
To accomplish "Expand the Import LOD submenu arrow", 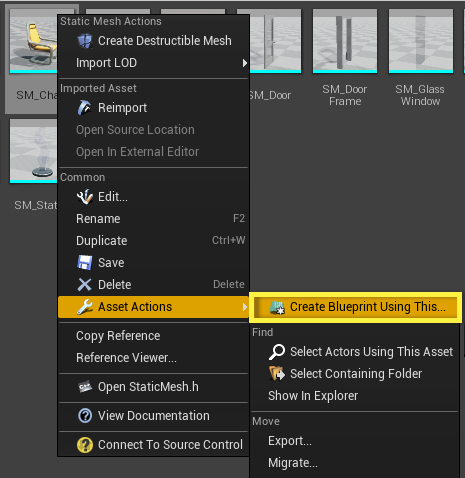I will (245, 63).
